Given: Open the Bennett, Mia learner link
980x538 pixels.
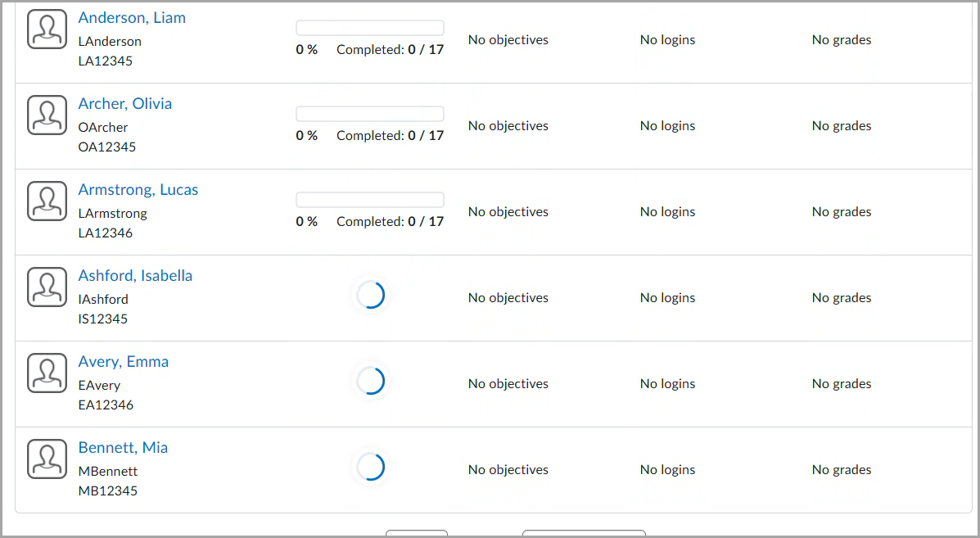Looking at the screenshot, I should pyautogui.click(x=123, y=447).
